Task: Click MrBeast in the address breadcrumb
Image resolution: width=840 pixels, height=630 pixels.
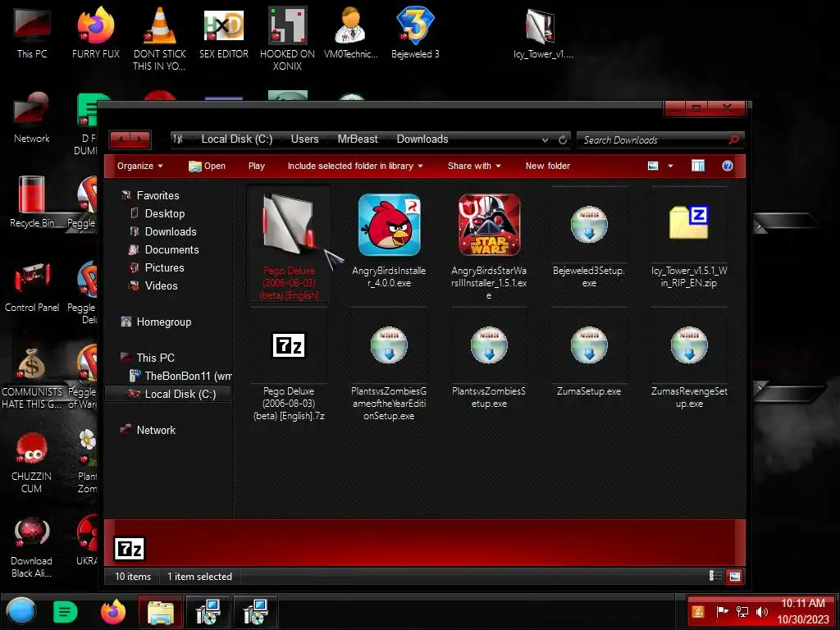Action: [x=358, y=139]
